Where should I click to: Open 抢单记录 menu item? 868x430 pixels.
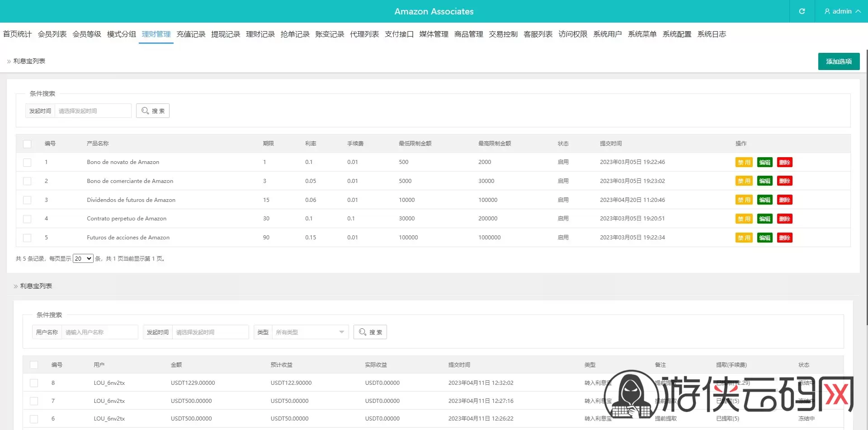[295, 34]
